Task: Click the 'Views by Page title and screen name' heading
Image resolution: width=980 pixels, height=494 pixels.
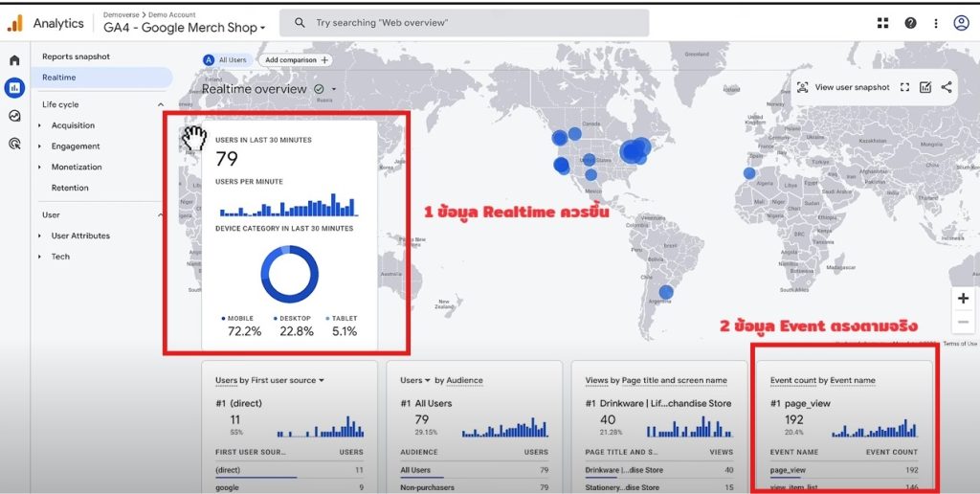Action: pyautogui.click(x=657, y=380)
